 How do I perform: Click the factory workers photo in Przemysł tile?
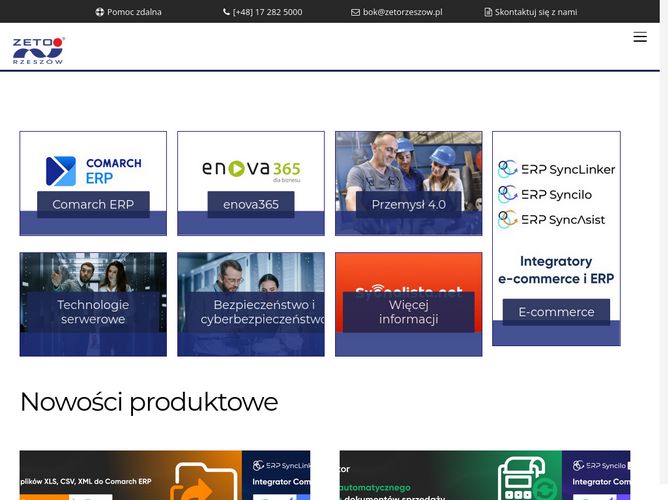pos(409,171)
